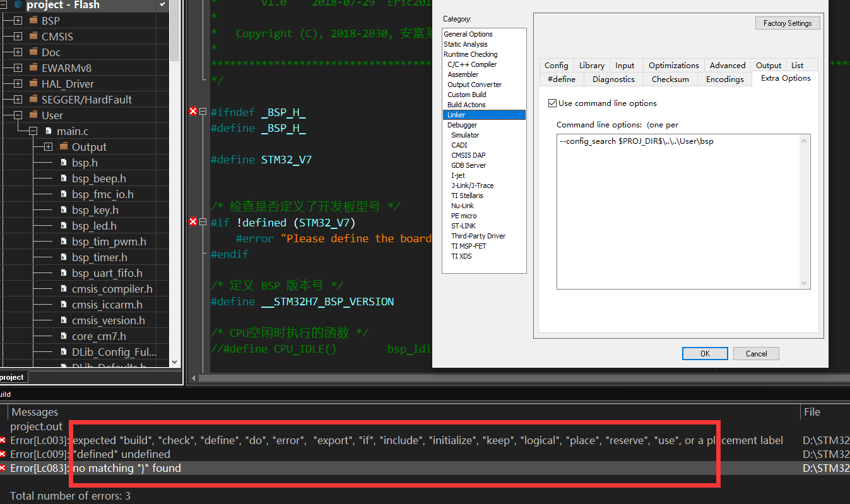Select bsp_uart_fifo.h in the tree
This screenshot has width=850, height=504.
click(107, 273)
